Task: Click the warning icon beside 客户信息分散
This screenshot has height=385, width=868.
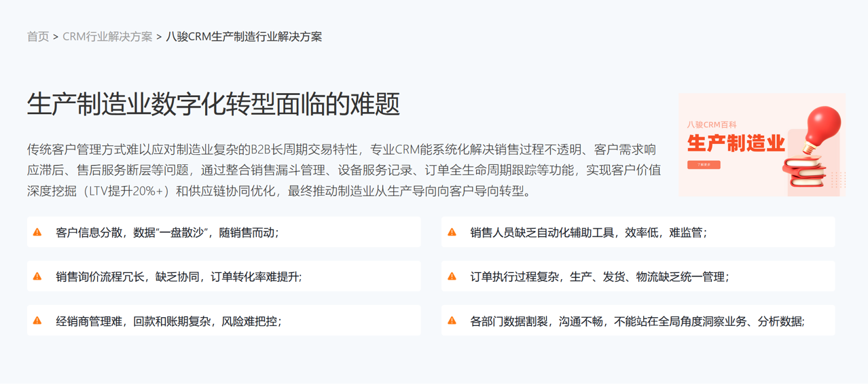Action: point(37,232)
